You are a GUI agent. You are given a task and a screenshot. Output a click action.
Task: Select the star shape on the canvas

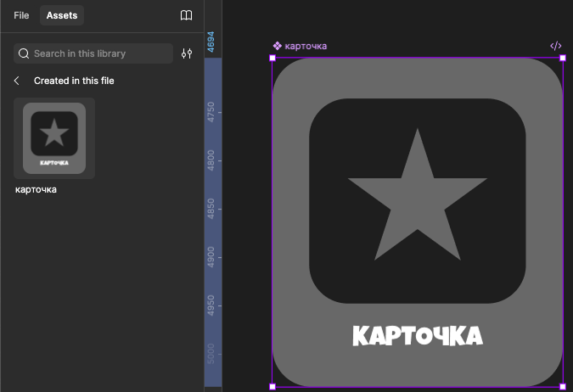click(417, 193)
